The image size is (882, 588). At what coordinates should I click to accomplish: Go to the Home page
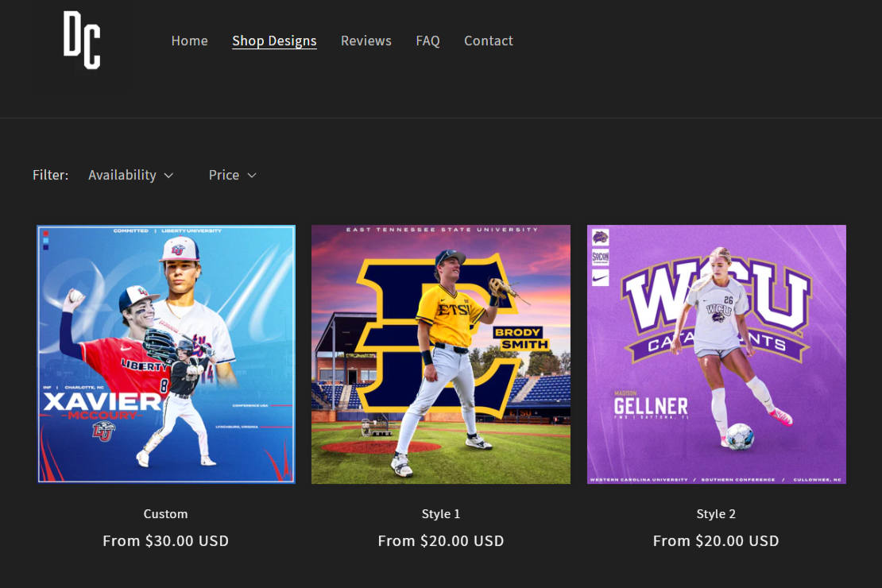(190, 41)
